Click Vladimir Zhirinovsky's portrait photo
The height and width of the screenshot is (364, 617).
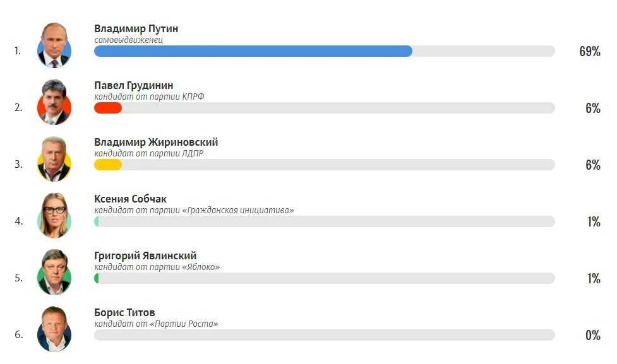pyautogui.click(x=54, y=159)
